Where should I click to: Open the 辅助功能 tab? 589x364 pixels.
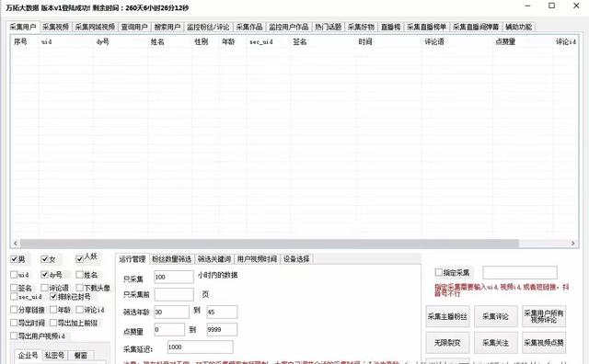pos(518,27)
